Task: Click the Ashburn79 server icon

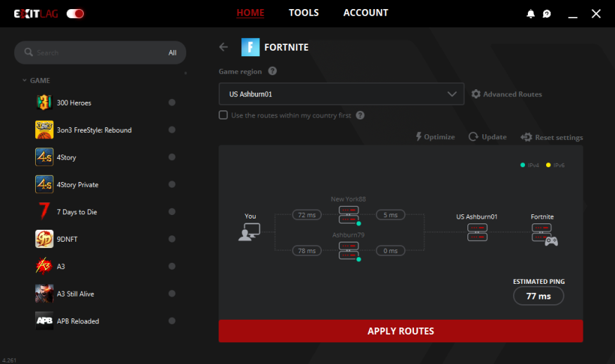Action: coord(349,250)
